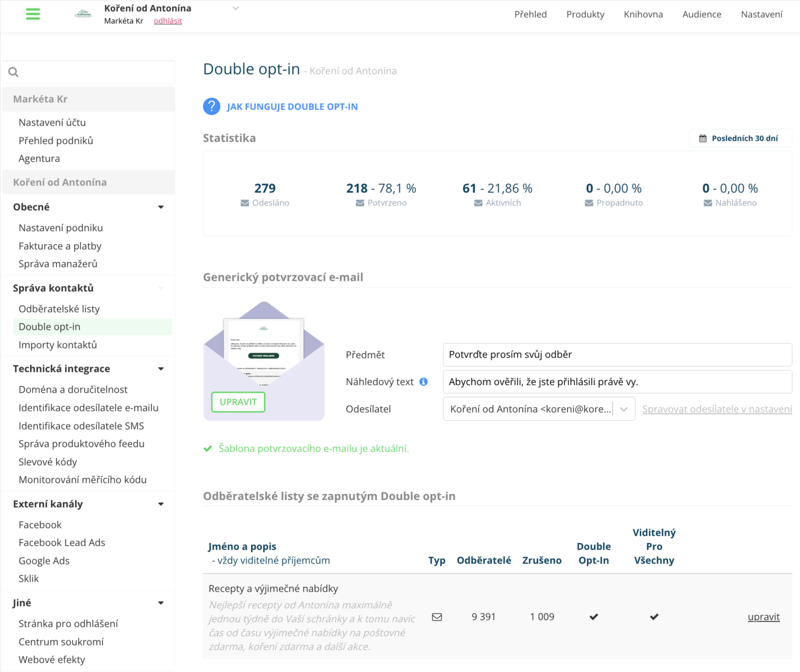The image size is (800, 672).
Task: Toggle Double Opt-In for Recepty a výjimečné nabídky
Action: (593, 616)
